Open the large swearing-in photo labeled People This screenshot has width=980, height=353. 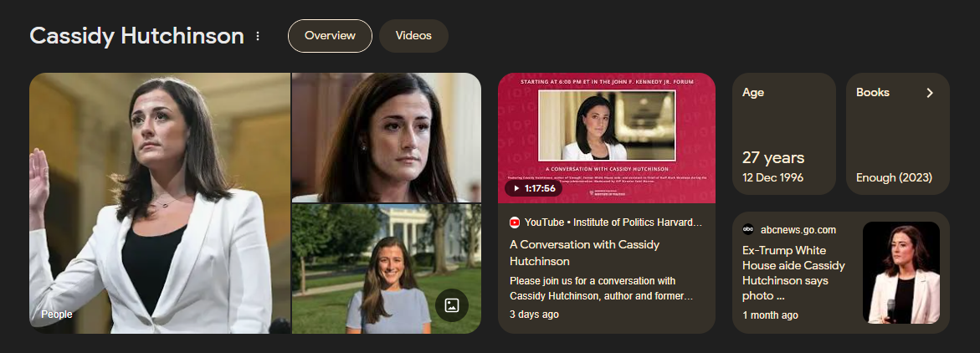159,203
